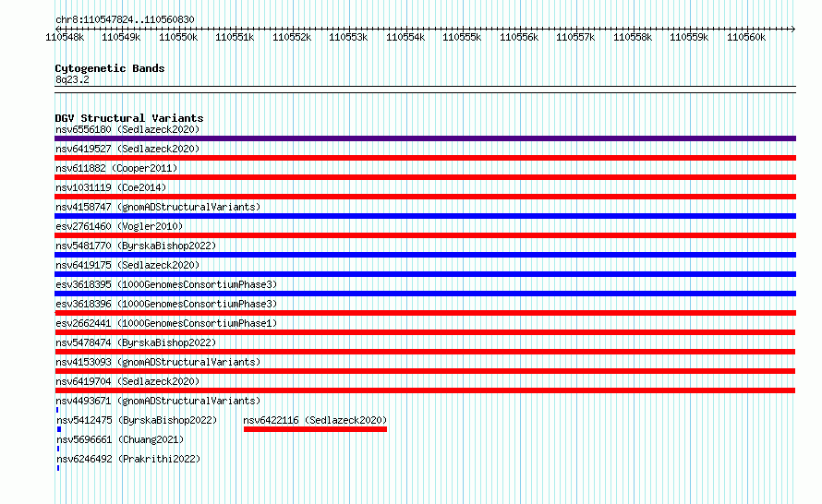Open nsv5412475 (ByrskaBishop2022) variant
The width and height of the screenshot is (822, 504).
click(137, 420)
